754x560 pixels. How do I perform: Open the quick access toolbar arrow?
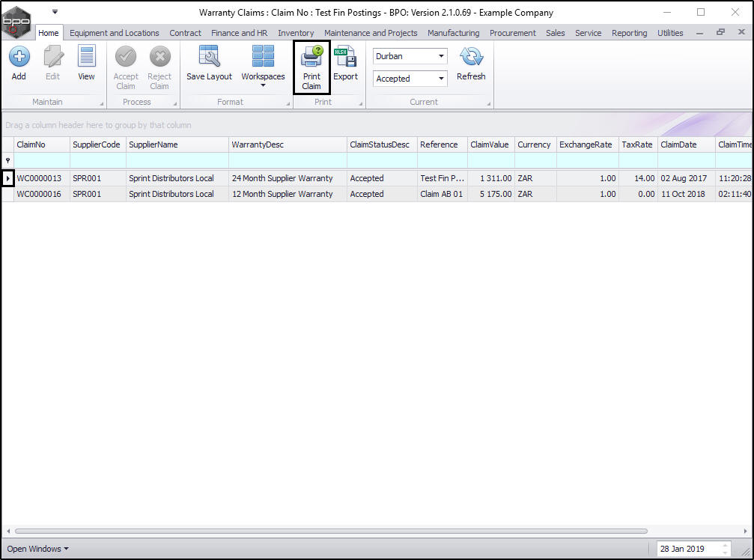tap(55, 11)
